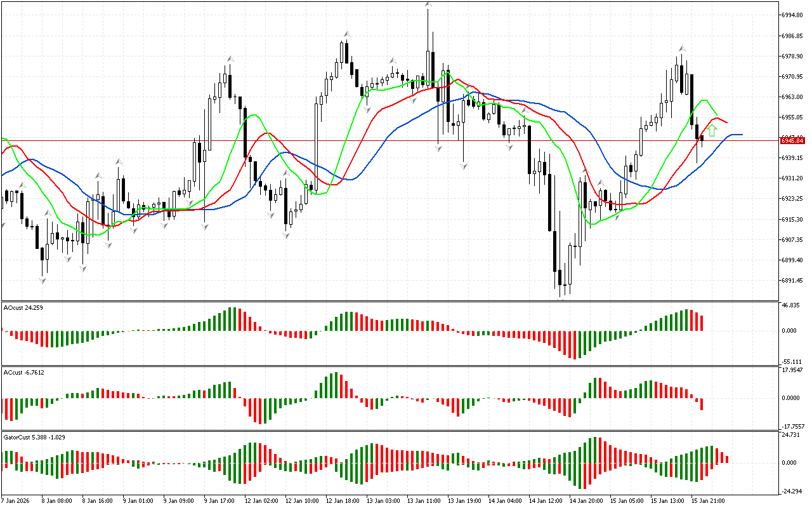The width and height of the screenshot is (812, 508).
Task: Click the red 6945.84 current price tag
Action: 792,140
